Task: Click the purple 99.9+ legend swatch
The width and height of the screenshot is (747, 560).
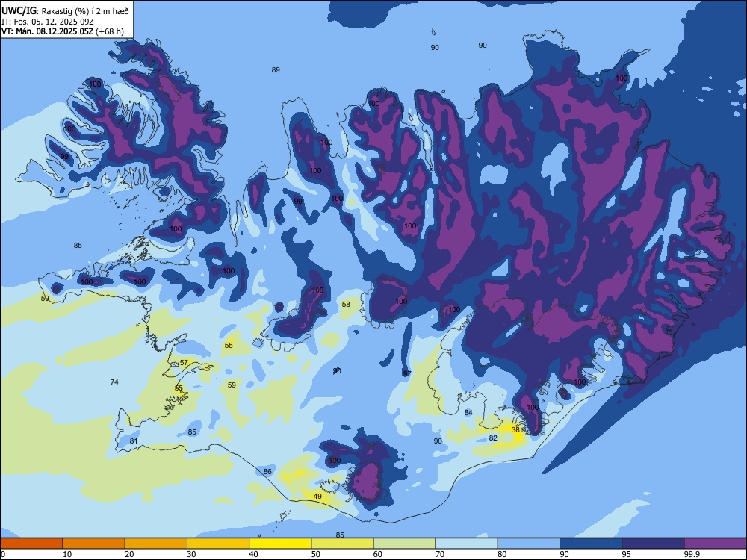Action: point(715,544)
